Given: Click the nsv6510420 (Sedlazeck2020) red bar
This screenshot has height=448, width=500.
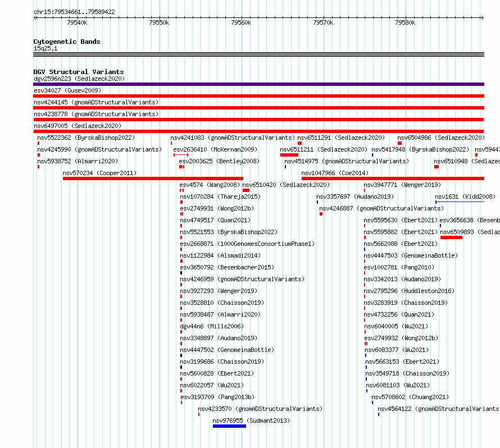Looking at the screenshot, I should click(246, 190).
